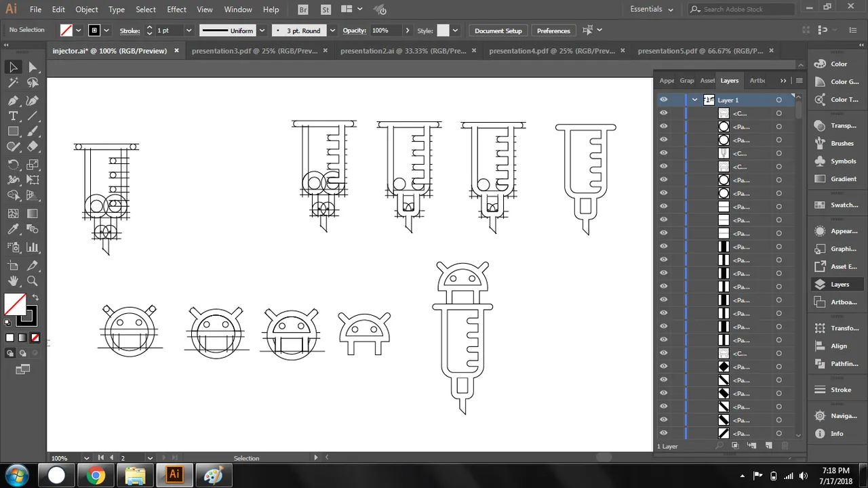868x488 pixels.
Task: Select the Scale tool
Action: (33, 165)
